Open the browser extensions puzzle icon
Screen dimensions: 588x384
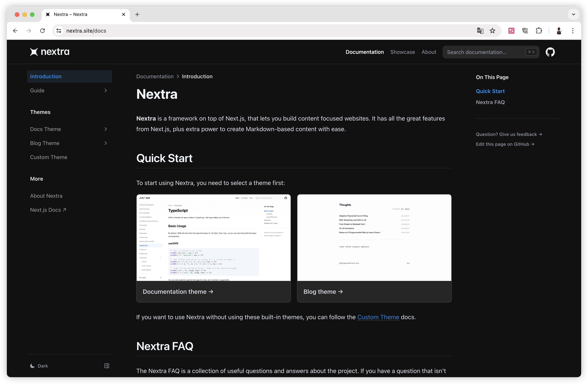(x=539, y=31)
